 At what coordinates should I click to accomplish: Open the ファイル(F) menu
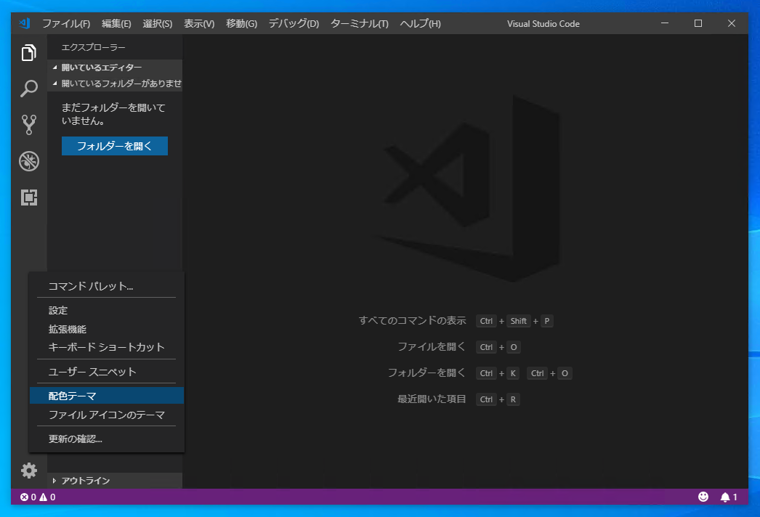66,24
